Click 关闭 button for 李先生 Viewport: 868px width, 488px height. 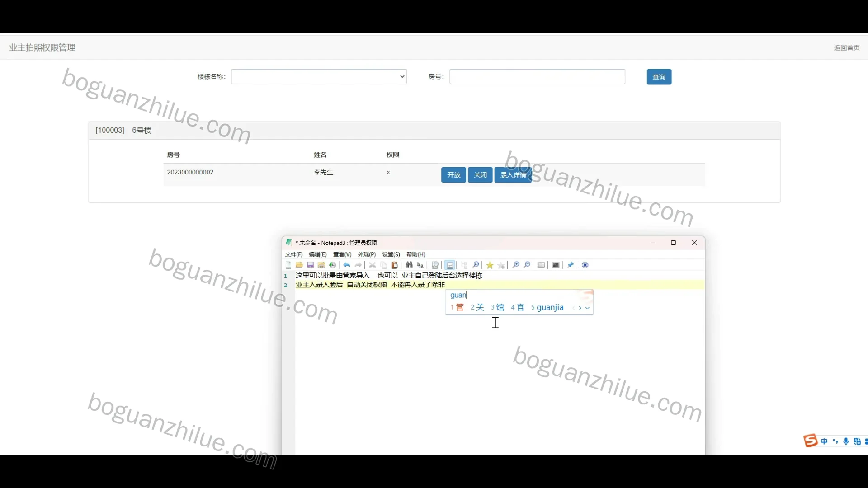click(x=480, y=175)
